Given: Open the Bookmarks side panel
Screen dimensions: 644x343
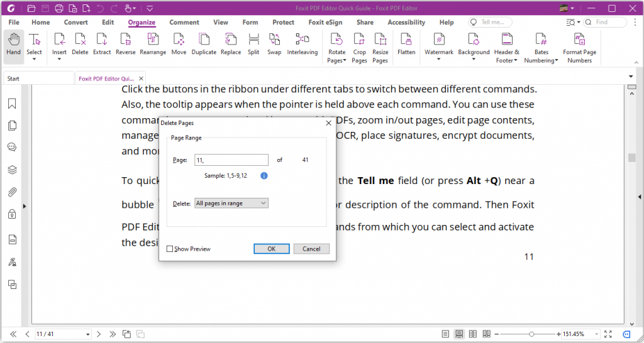Looking at the screenshot, I should point(12,104).
